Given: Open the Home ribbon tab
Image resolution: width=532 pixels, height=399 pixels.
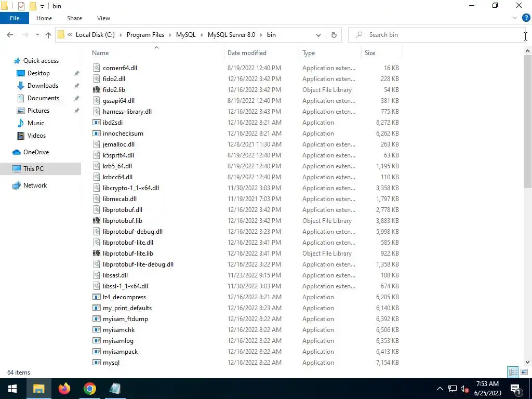Looking at the screenshot, I should click(44, 18).
